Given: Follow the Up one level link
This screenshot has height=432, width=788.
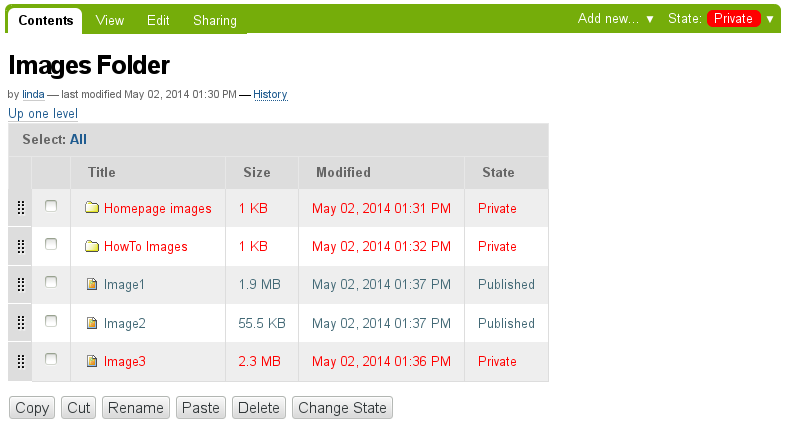Looking at the screenshot, I should pyautogui.click(x=43, y=114).
